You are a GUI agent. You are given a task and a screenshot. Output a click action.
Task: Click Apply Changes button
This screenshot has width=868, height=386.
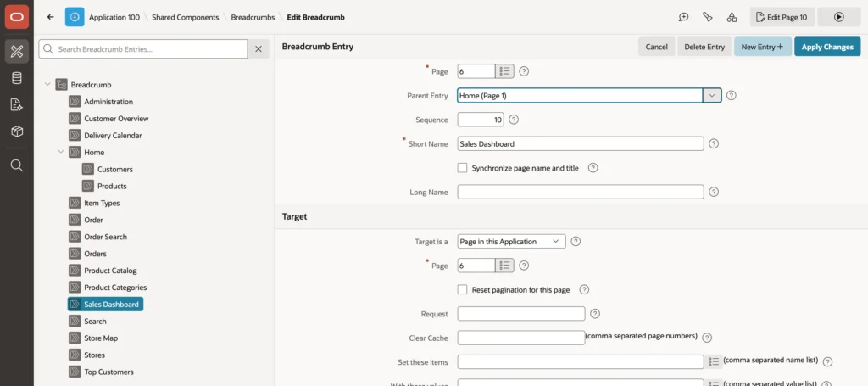pyautogui.click(x=827, y=47)
